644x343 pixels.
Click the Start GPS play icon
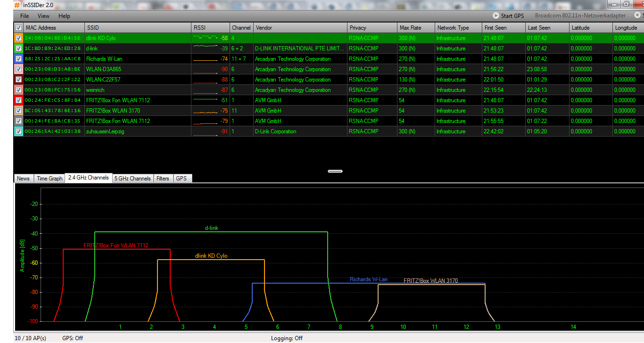[x=496, y=16]
